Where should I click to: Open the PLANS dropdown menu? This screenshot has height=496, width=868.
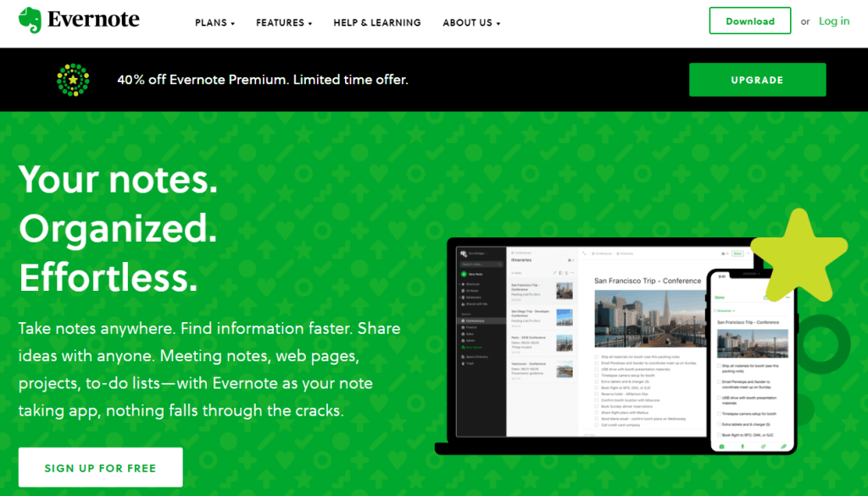coord(214,23)
